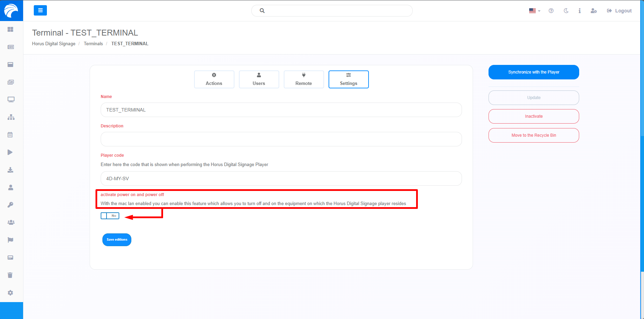Viewport: 644px width, 319px height.
Task: Open the dashboard grid icon in sidebar
Action: coord(10,29)
